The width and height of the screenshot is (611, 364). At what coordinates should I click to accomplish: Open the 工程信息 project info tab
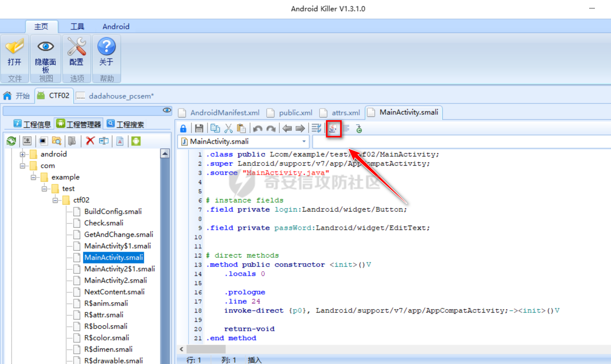32,124
